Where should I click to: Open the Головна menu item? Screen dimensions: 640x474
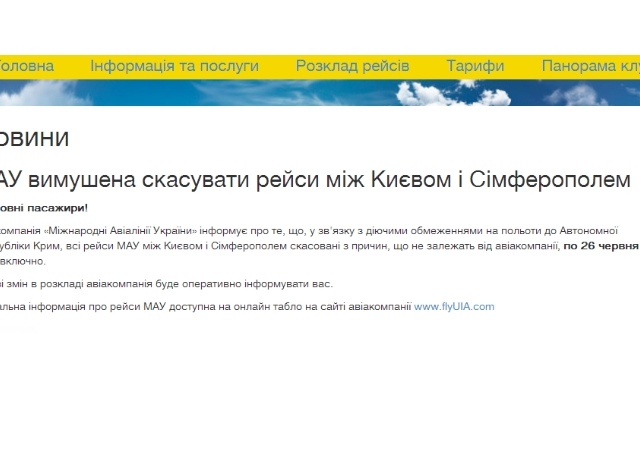tap(27, 66)
